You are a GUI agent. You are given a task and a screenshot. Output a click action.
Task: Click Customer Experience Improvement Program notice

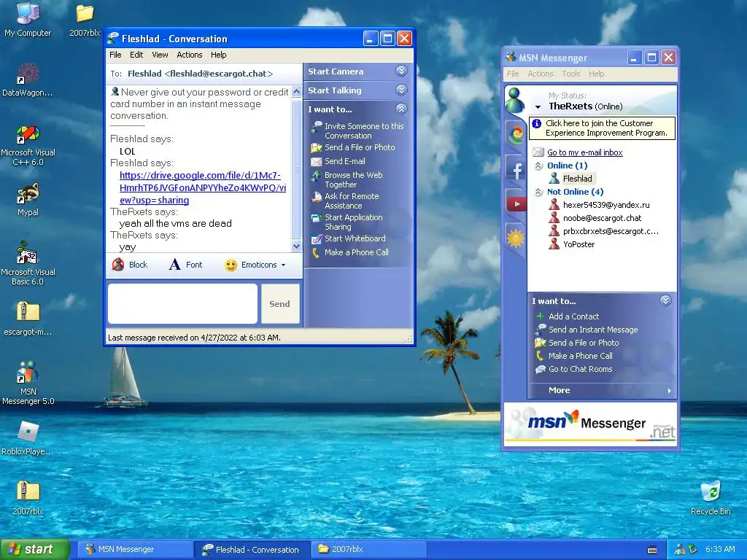click(x=602, y=128)
